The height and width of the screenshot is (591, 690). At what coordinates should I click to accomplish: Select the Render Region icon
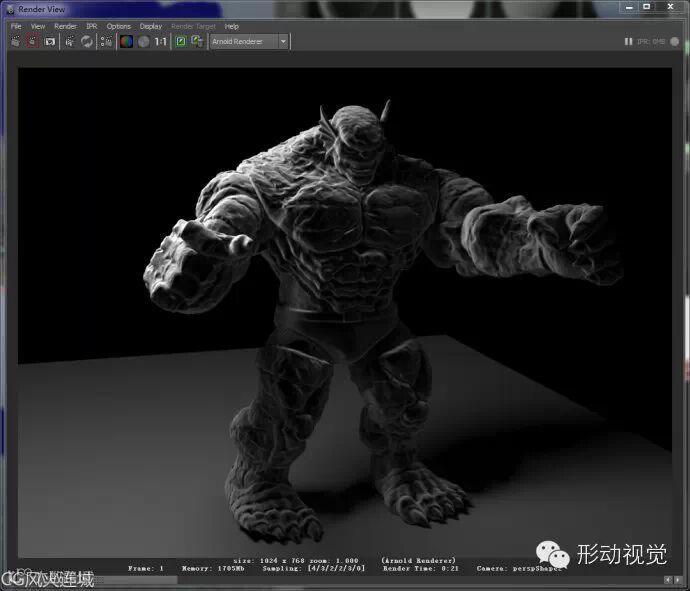coord(33,42)
